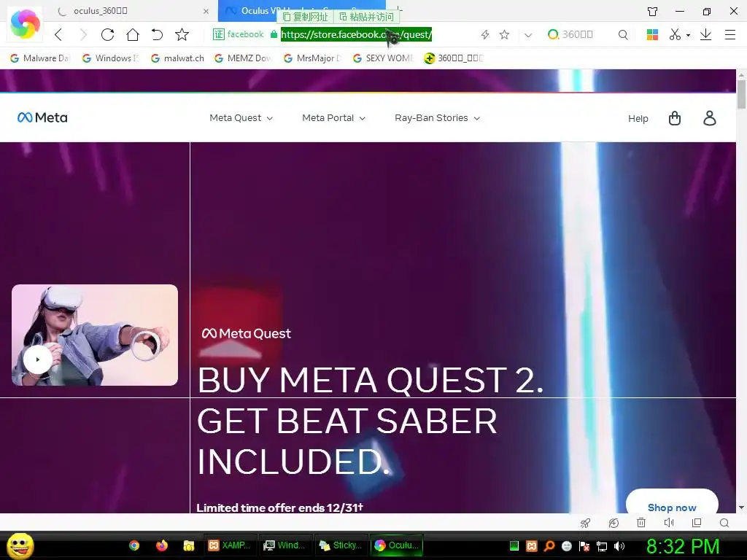Screen dimensions: 747x560
Task: Click the trash bin status bar icon
Action: pos(641,523)
